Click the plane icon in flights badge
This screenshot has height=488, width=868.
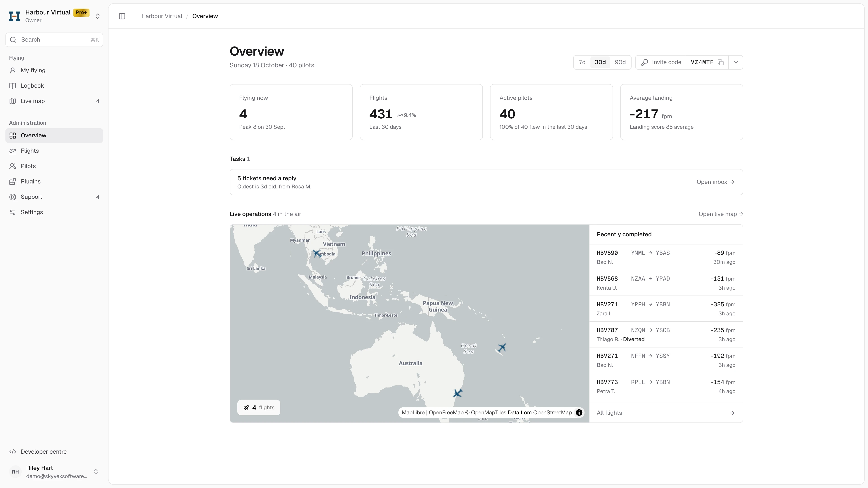click(246, 408)
